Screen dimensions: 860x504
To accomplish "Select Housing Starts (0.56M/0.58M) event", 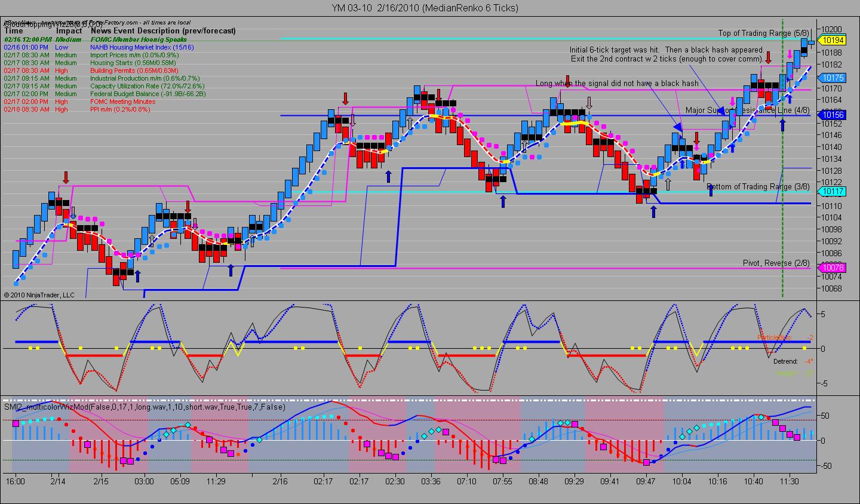I will coord(133,63).
